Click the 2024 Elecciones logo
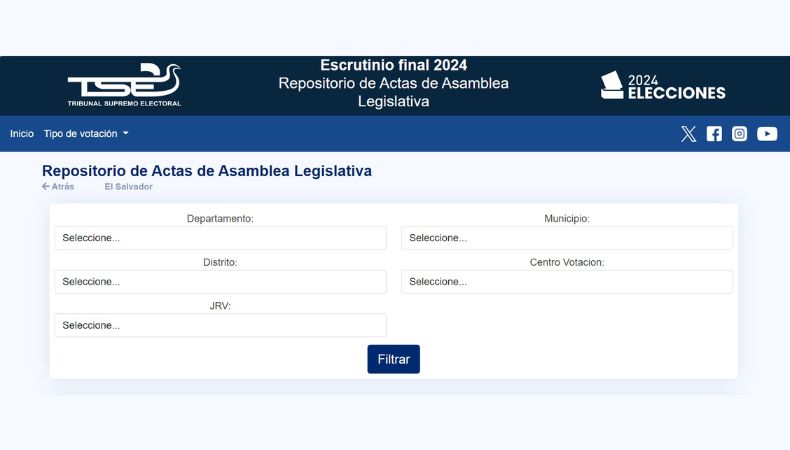 [x=663, y=86]
